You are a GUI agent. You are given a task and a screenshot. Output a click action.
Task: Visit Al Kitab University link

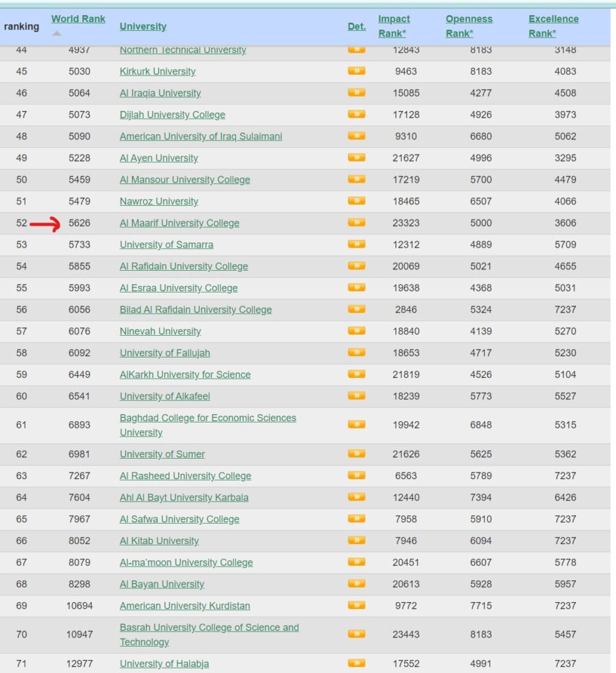159,541
